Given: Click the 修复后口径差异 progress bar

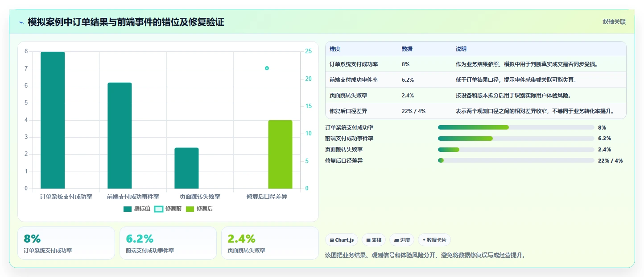Looking at the screenshot, I should 516,160.
